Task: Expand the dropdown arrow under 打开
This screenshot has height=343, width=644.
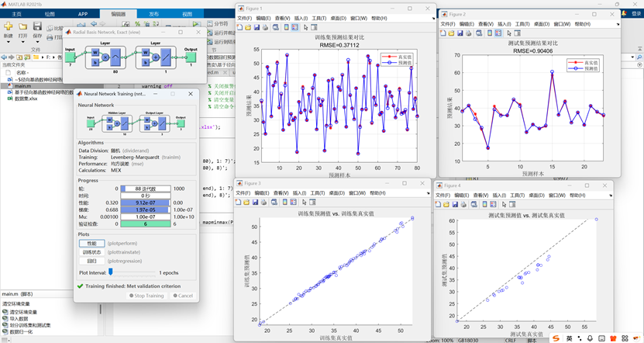Action: coord(22,42)
